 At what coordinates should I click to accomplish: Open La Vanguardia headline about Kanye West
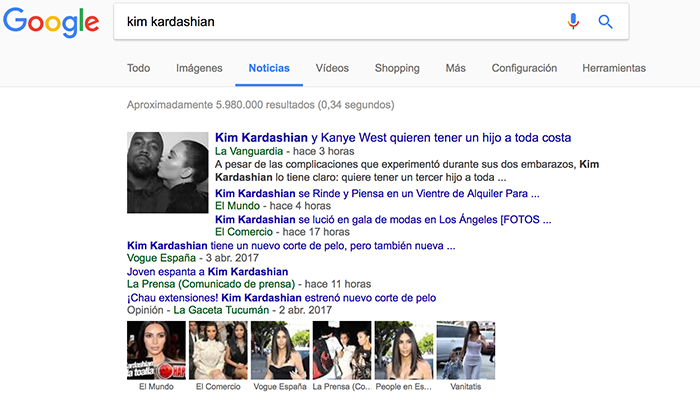393,138
